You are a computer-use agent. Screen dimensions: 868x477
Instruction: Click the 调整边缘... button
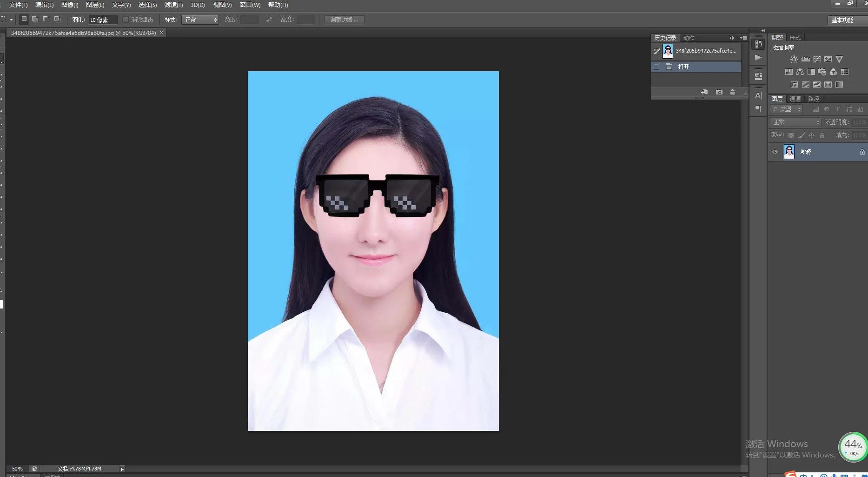pyautogui.click(x=344, y=20)
